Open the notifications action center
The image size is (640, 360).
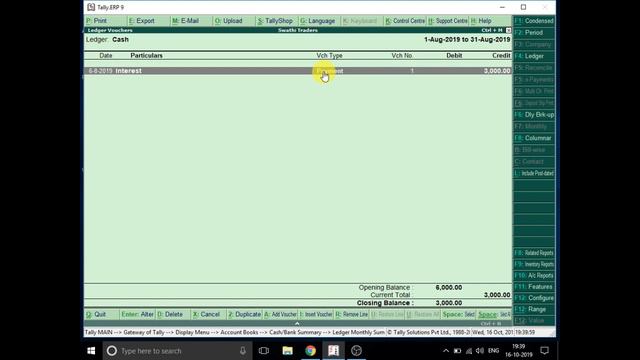click(544, 351)
